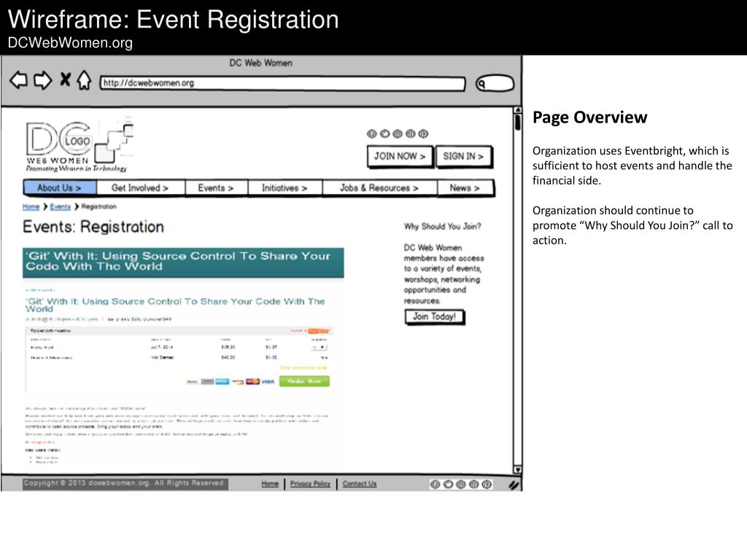Viewport: 747px width, 560px height.
Task: Open footer LinkedIn icon
Action: (x=473, y=484)
